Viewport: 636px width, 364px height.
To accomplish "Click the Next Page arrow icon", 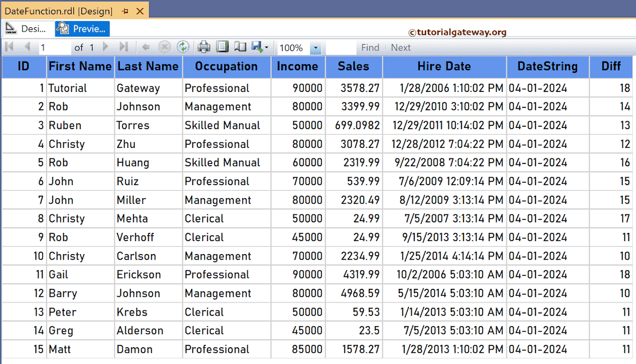I will click(x=105, y=47).
